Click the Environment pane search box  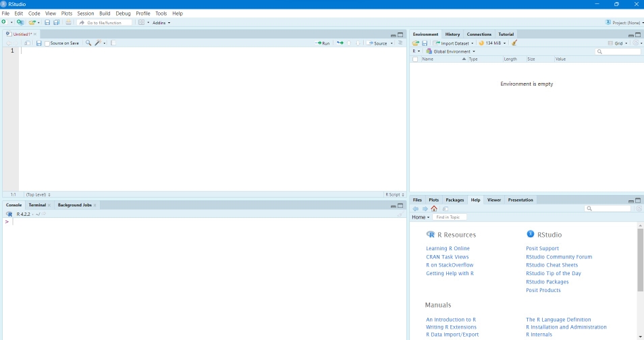[x=618, y=51]
